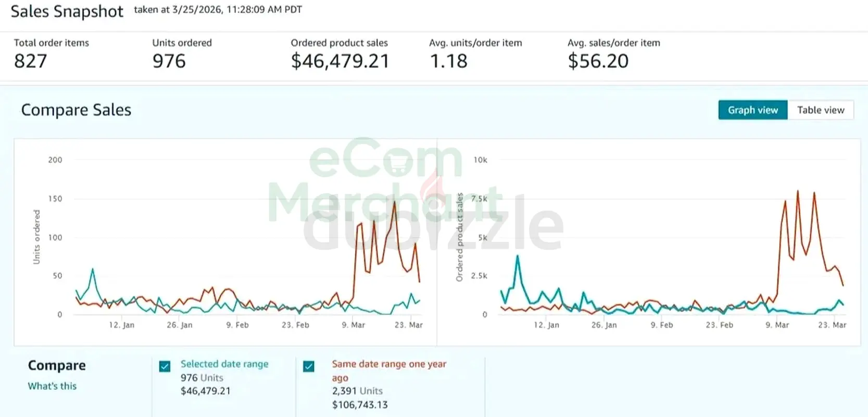Click the $106,743.13 last-year sales figure
The image size is (868, 417).
click(360, 404)
